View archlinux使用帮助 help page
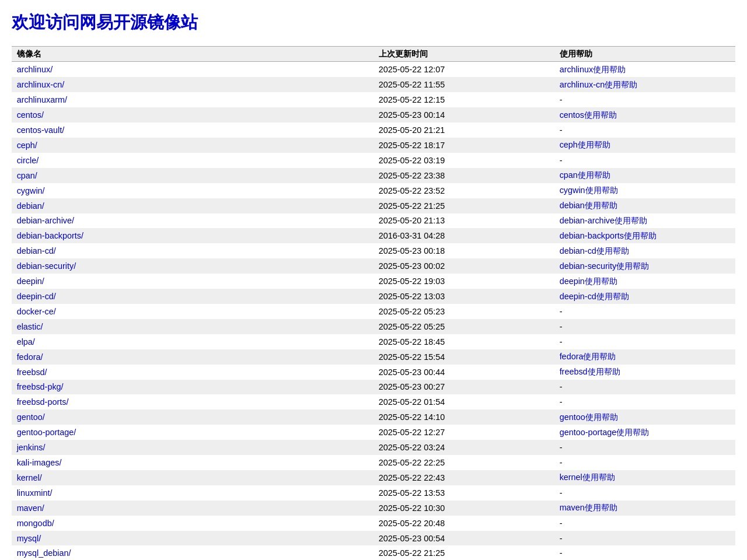Viewport: 747px width, 560px height. (x=592, y=69)
